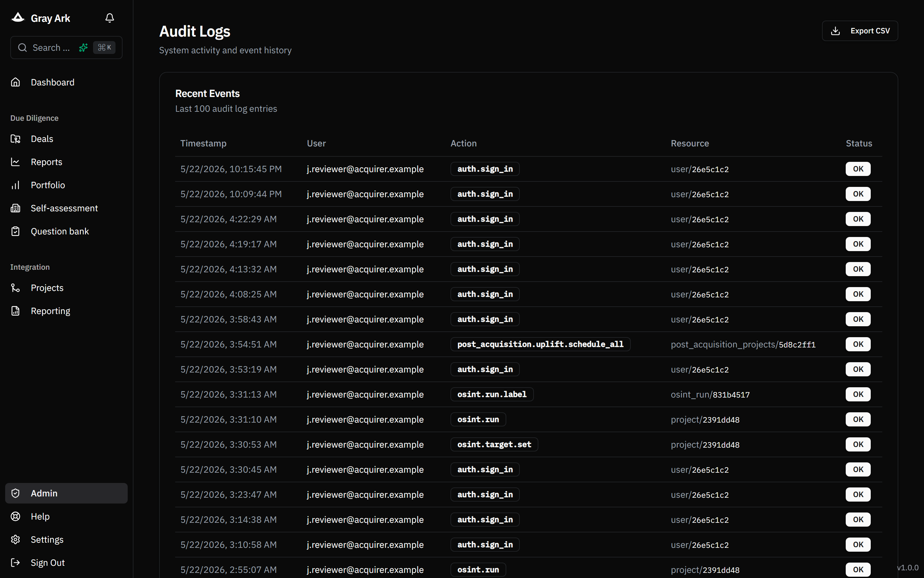Click the green AI sparkle icon
The height and width of the screenshot is (578, 924).
tap(83, 48)
